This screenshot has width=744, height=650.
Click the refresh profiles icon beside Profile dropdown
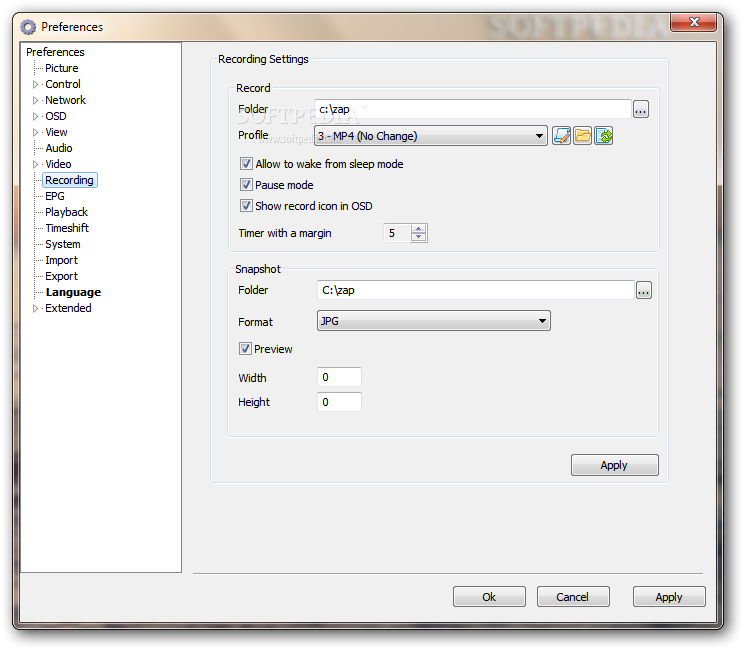pos(604,136)
